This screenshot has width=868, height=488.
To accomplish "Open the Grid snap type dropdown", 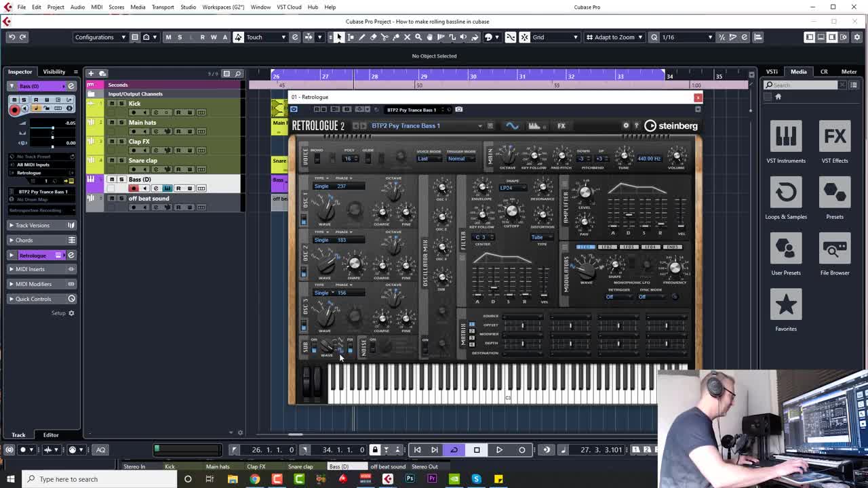I will [555, 37].
